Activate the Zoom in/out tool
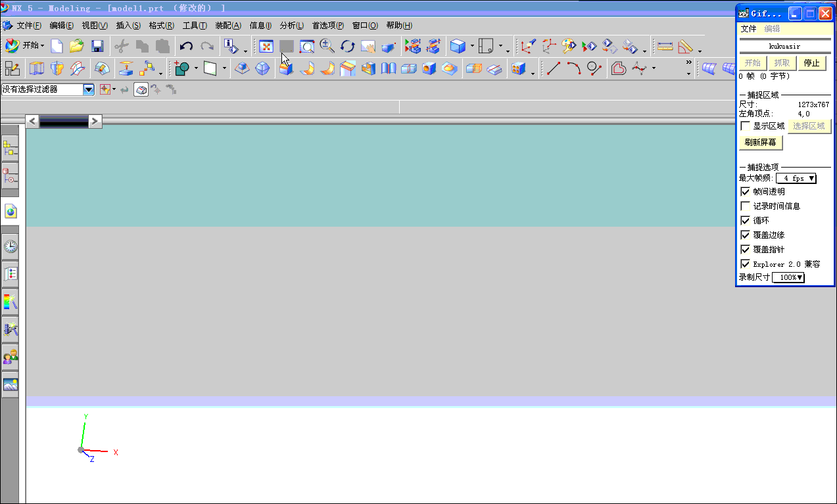The image size is (837, 504). (x=327, y=46)
